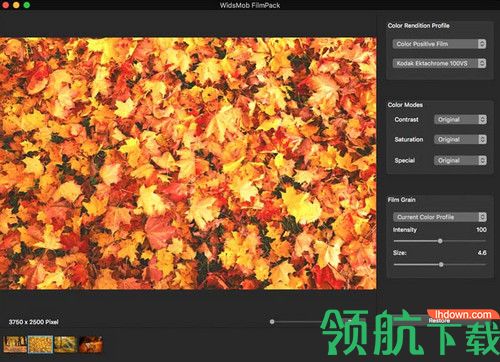Click the Size value "4.6"
This screenshot has width=500, height=362.
[482, 253]
